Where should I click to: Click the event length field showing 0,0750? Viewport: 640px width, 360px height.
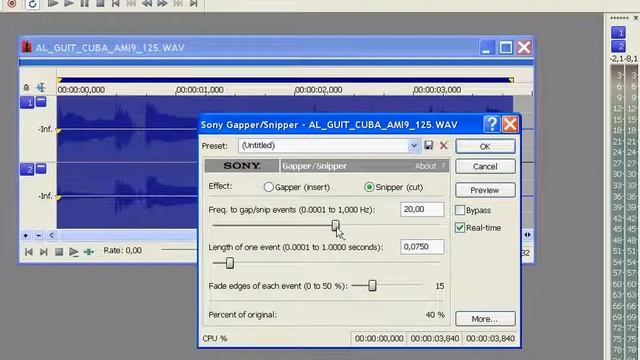tap(422, 247)
